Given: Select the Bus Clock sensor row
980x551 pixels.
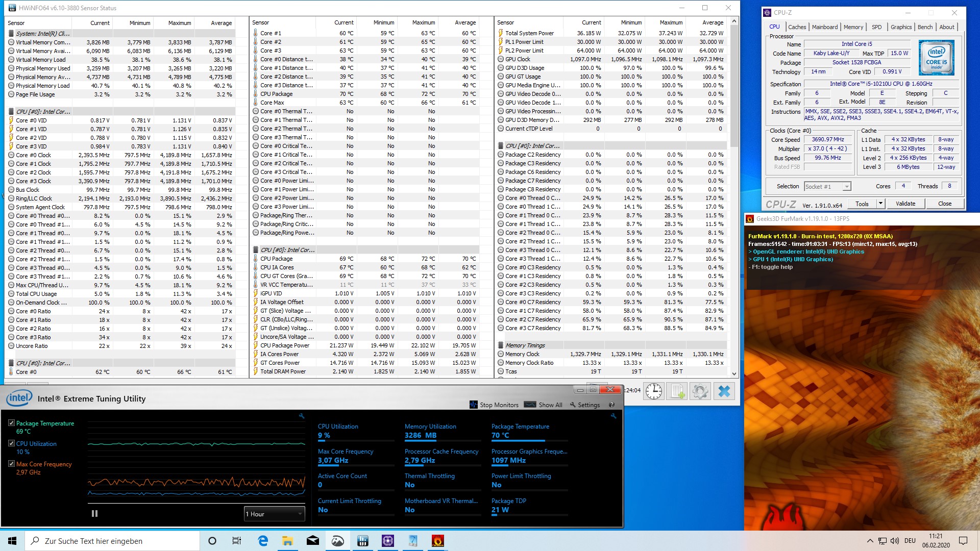Looking at the screenshot, I should (121, 190).
